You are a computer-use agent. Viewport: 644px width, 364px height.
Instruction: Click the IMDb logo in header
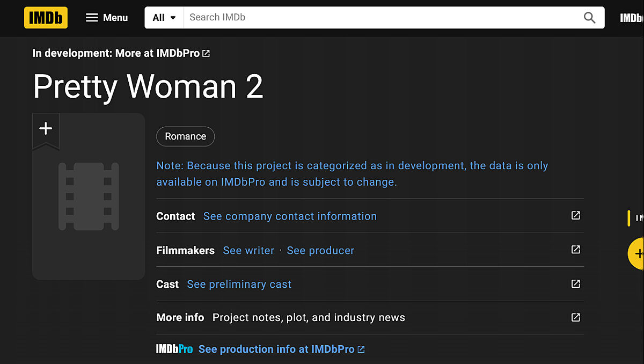46,18
